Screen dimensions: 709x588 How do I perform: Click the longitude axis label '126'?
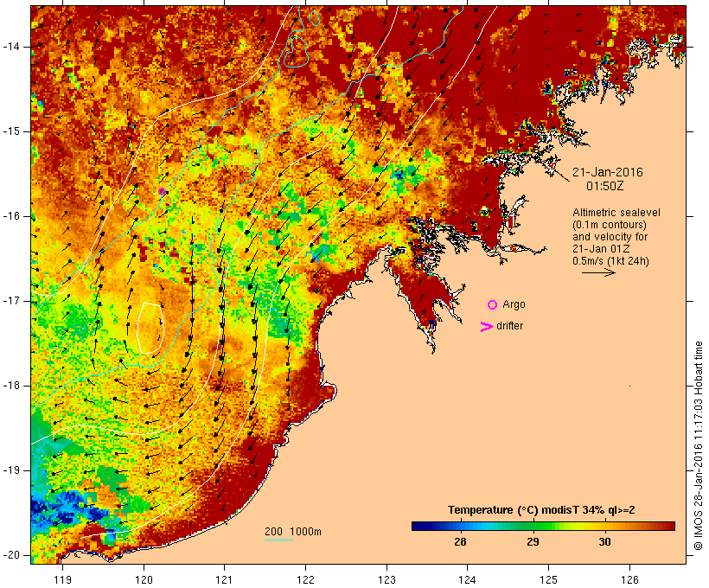pyautogui.click(x=629, y=580)
